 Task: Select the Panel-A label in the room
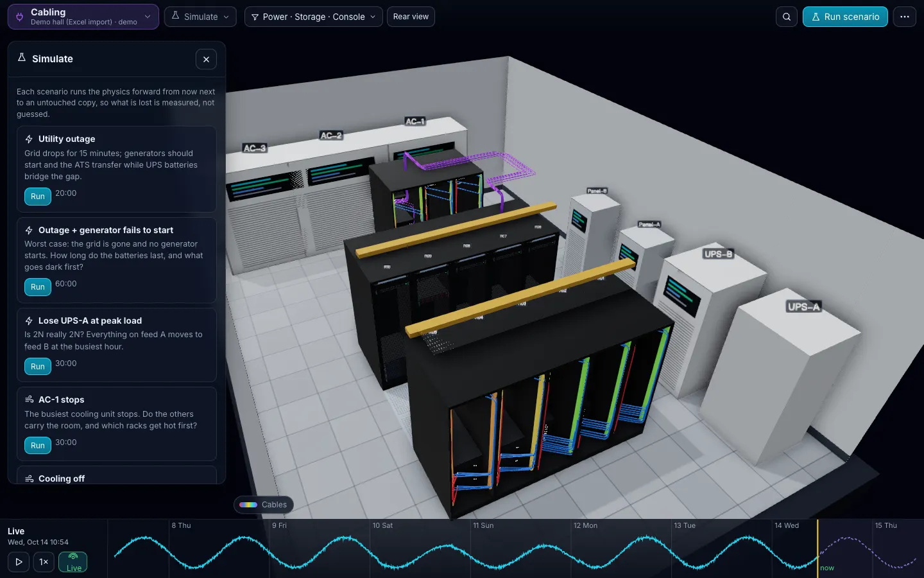pos(649,224)
